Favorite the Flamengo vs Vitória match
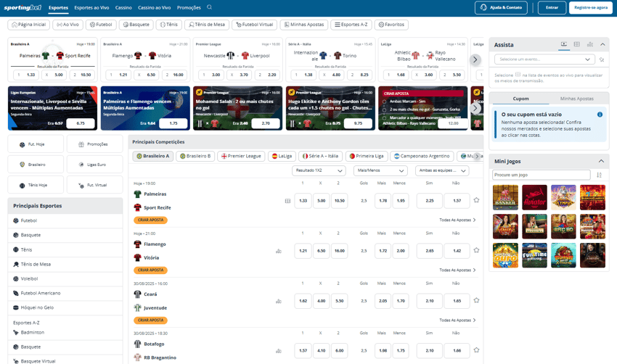 tap(476, 250)
